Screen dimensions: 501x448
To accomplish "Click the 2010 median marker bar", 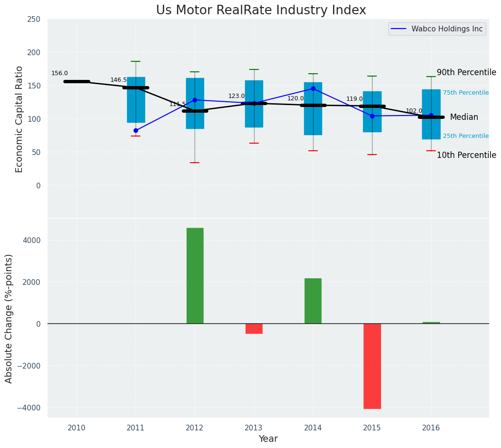I will click(77, 81).
